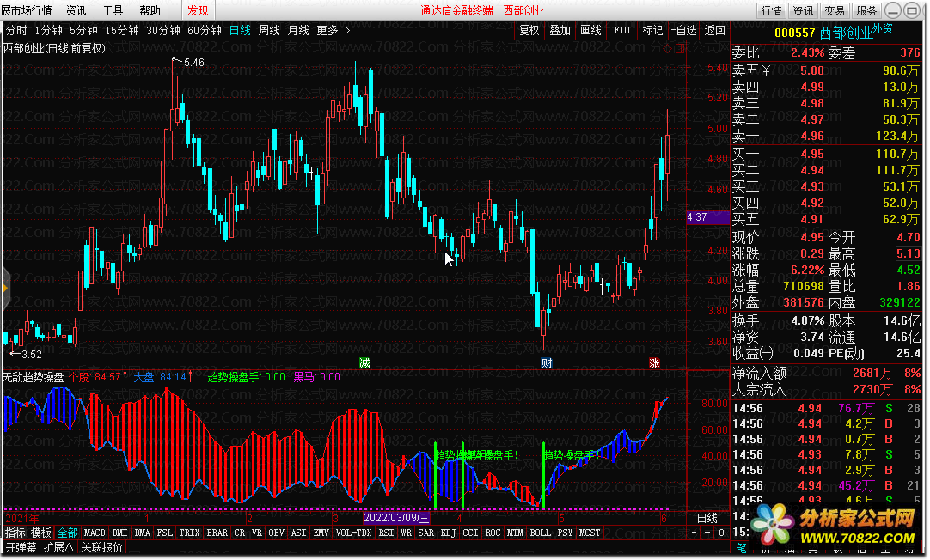This screenshot has width=930, height=560.
Task: Click the 外资 tag beside stock name
Action: [x=882, y=28]
